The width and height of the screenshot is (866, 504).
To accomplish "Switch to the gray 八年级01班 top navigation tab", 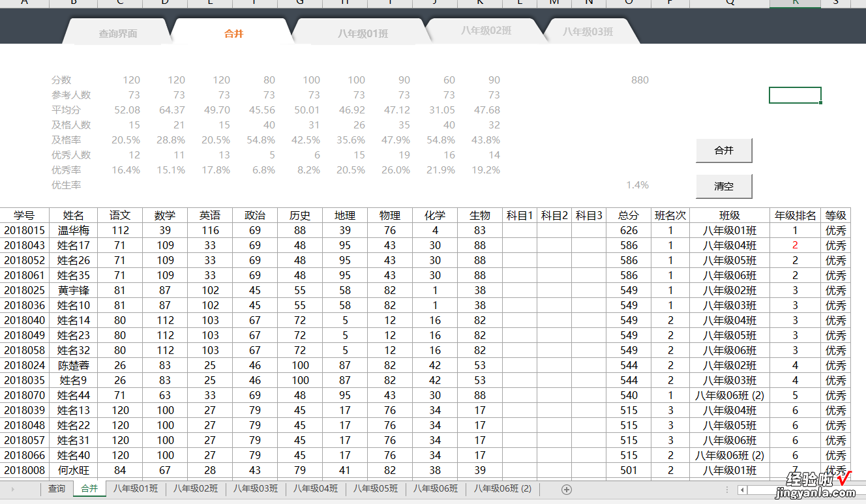I will (363, 33).
